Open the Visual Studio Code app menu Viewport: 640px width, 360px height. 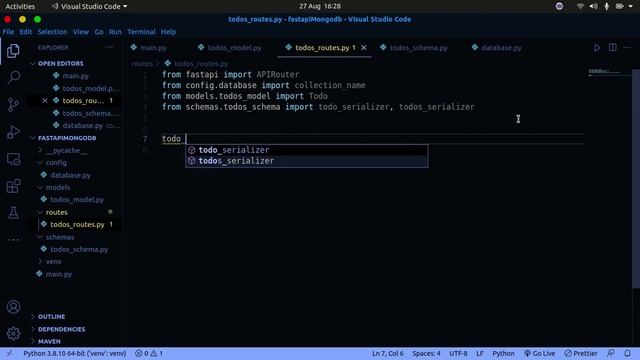(x=89, y=6)
